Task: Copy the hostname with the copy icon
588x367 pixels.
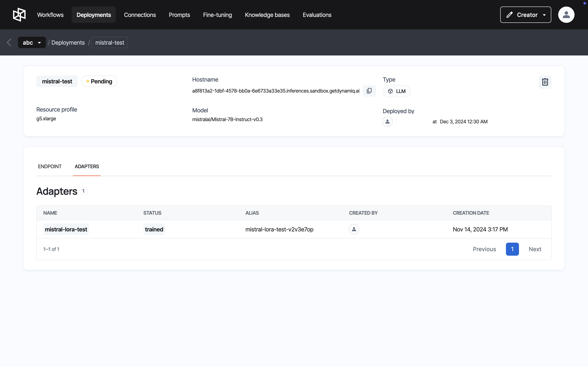Action: click(x=369, y=91)
